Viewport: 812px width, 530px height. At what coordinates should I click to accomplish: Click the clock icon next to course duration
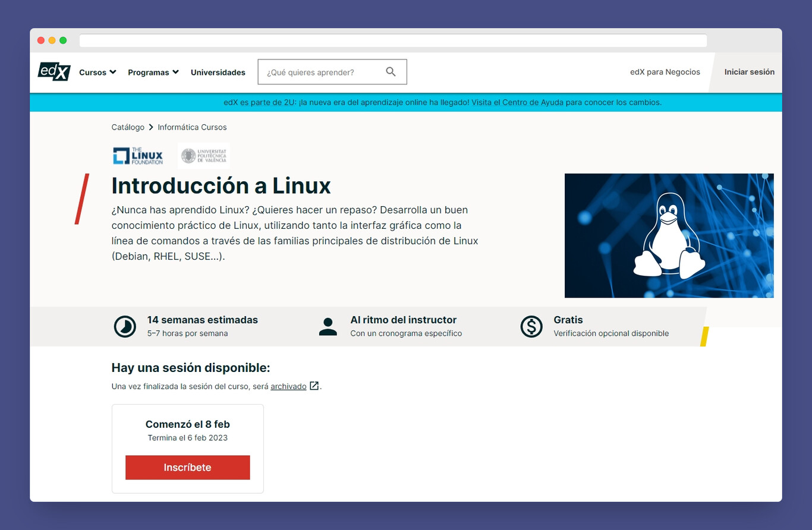point(124,326)
